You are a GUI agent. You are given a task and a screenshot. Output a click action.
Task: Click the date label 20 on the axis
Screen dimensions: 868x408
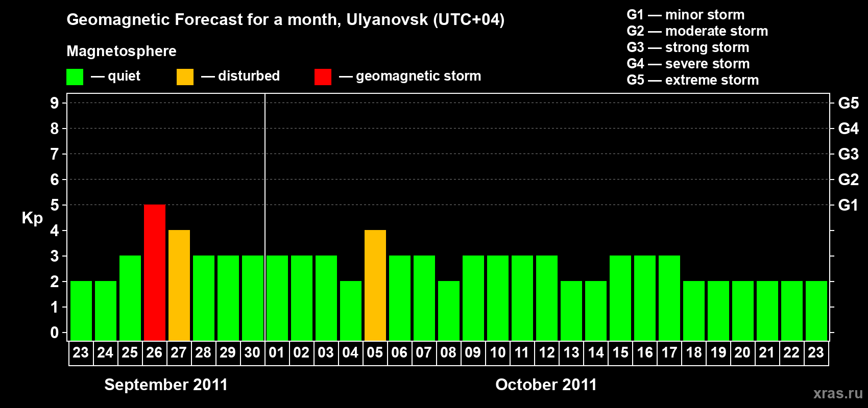(742, 353)
